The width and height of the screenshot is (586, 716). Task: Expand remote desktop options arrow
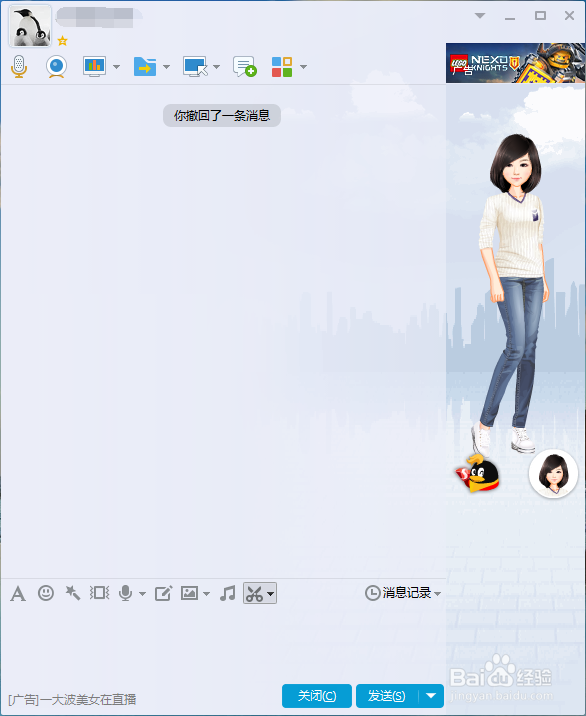[x=216, y=67]
